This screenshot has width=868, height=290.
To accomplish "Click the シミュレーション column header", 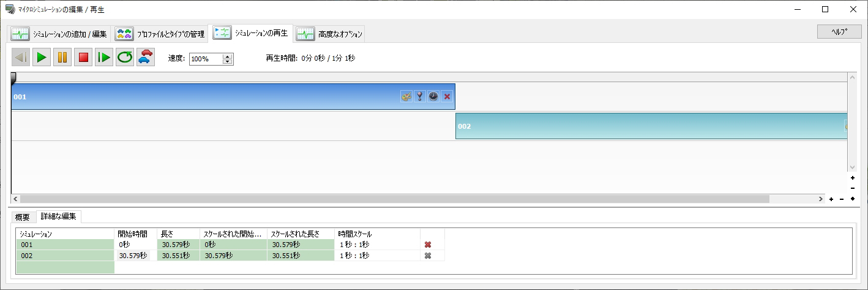I will (x=66, y=234).
